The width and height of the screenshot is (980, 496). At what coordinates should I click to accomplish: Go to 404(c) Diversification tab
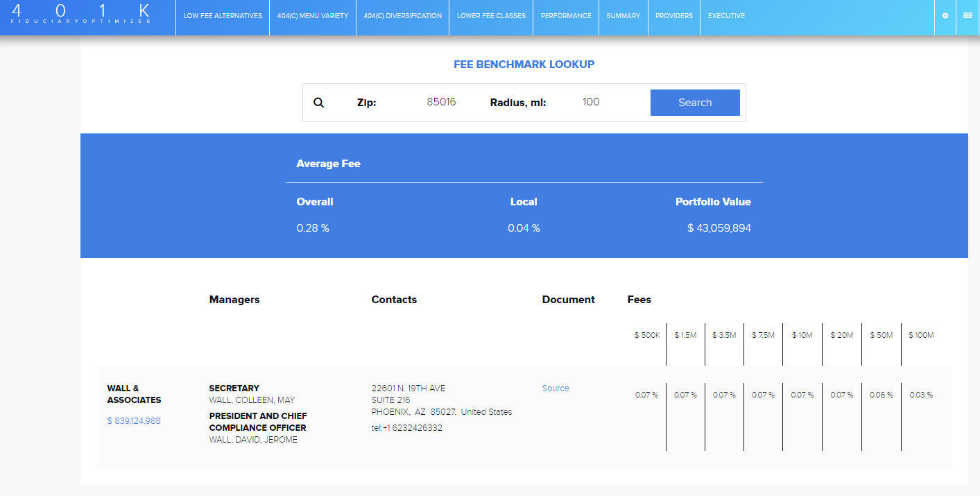pos(402,16)
